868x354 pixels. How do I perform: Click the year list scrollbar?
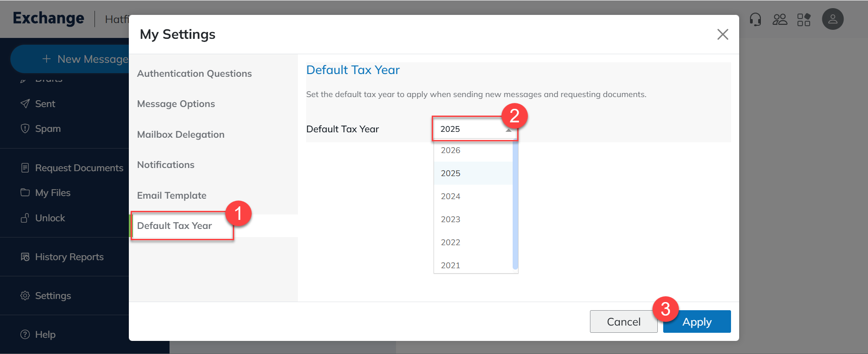[x=515, y=205]
